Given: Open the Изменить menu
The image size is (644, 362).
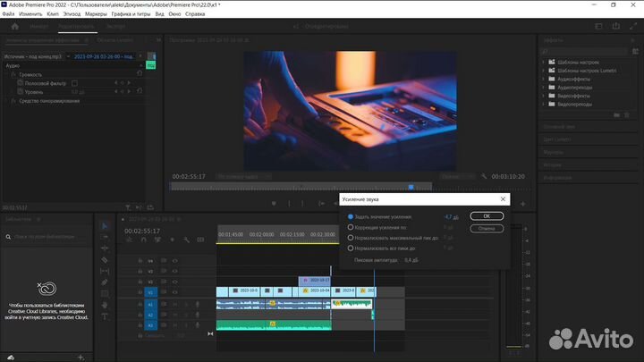Looking at the screenshot, I should (30, 14).
